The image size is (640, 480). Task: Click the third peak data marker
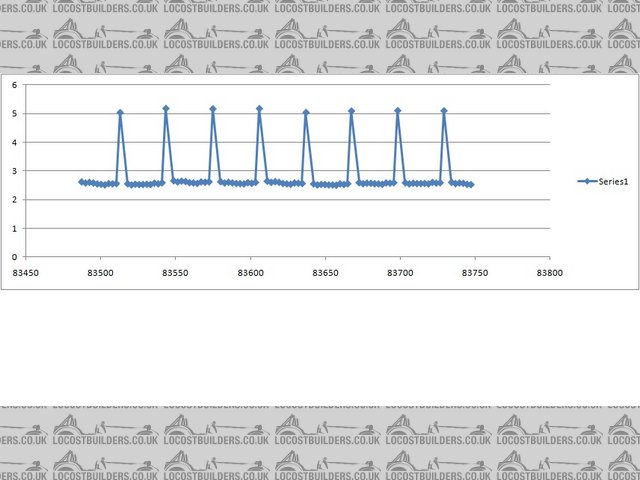213,109
